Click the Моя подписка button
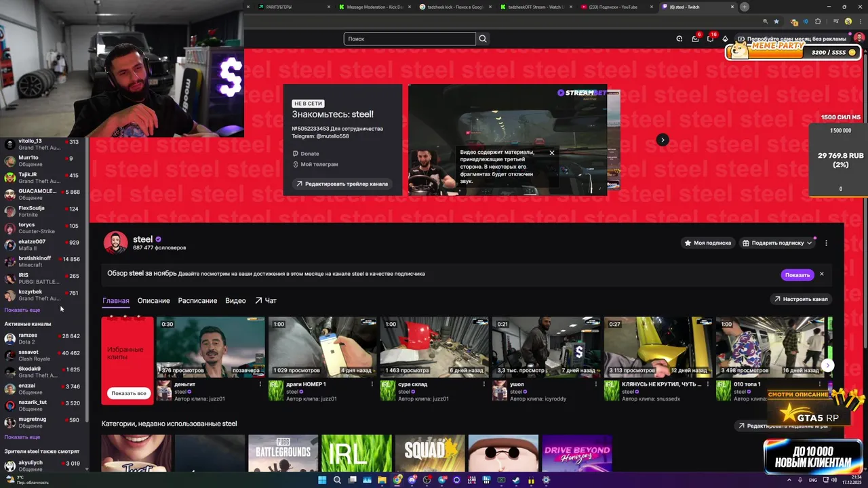This screenshot has height=488, width=868. tap(707, 243)
